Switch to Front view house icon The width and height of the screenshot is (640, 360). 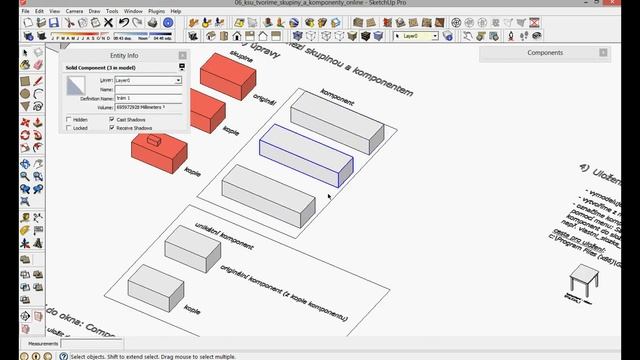click(237, 36)
